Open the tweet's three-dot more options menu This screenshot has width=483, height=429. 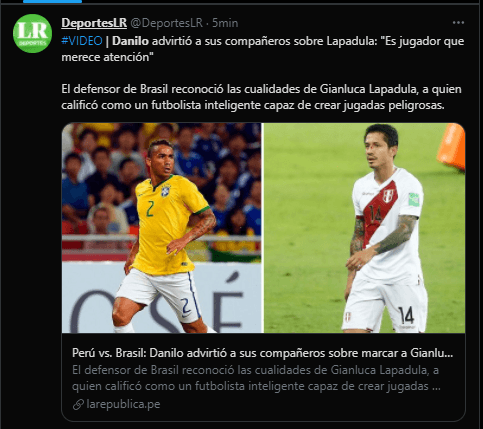point(458,23)
